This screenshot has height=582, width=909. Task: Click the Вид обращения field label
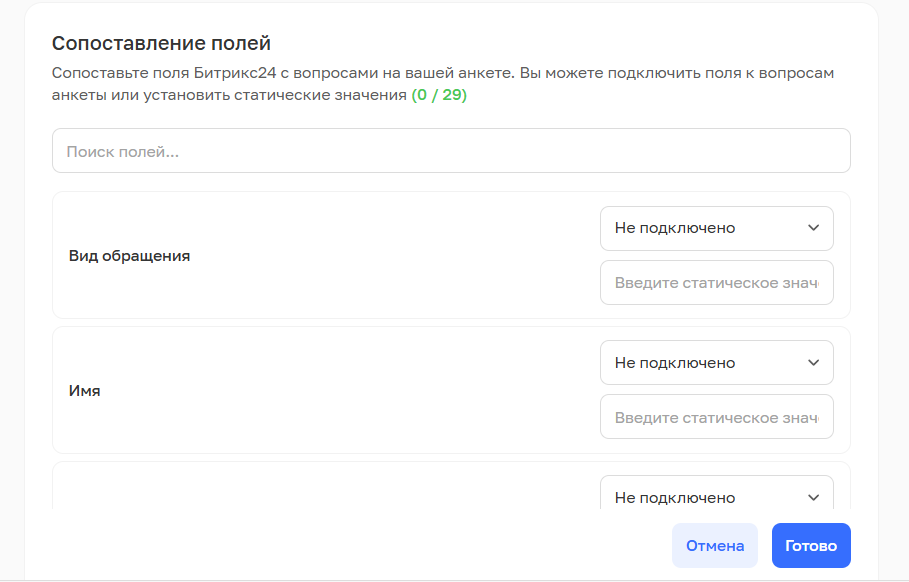pyautogui.click(x=129, y=256)
